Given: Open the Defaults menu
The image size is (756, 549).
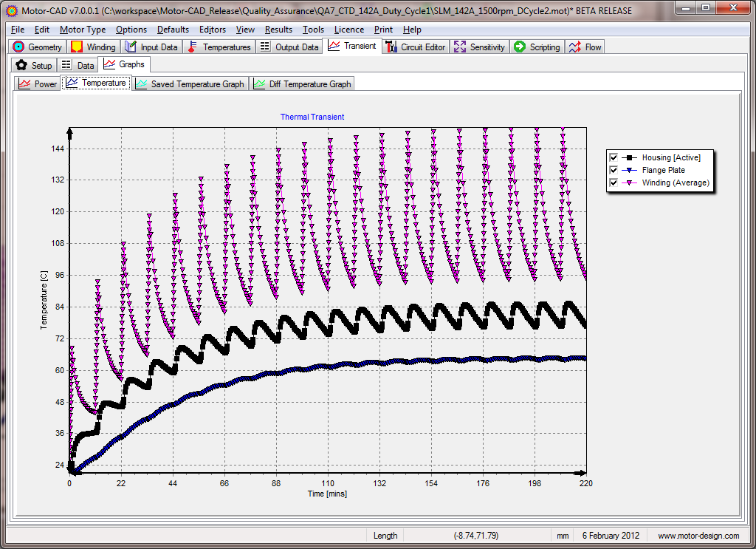Looking at the screenshot, I should (173, 30).
